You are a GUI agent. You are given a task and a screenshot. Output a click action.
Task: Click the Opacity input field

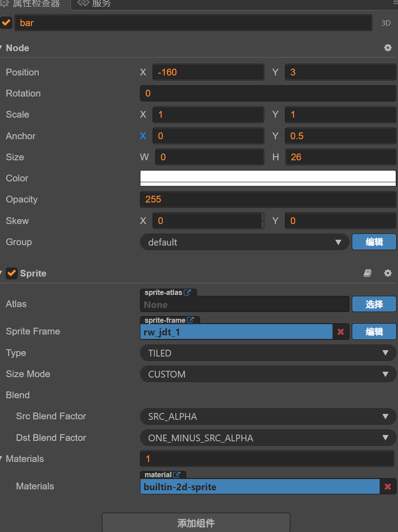268,199
